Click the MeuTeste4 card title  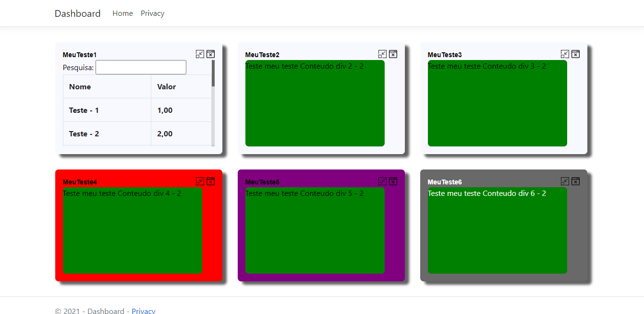(x=80, y=182)
